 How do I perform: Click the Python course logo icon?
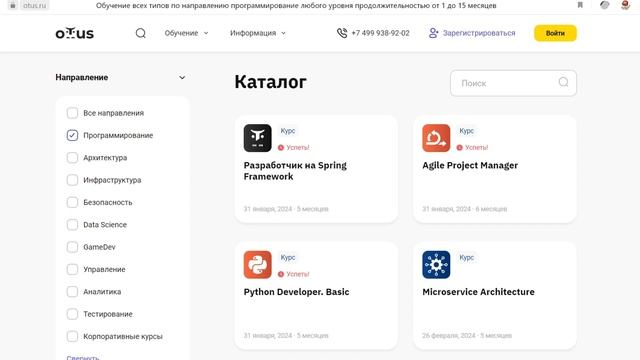coord(258,264)
